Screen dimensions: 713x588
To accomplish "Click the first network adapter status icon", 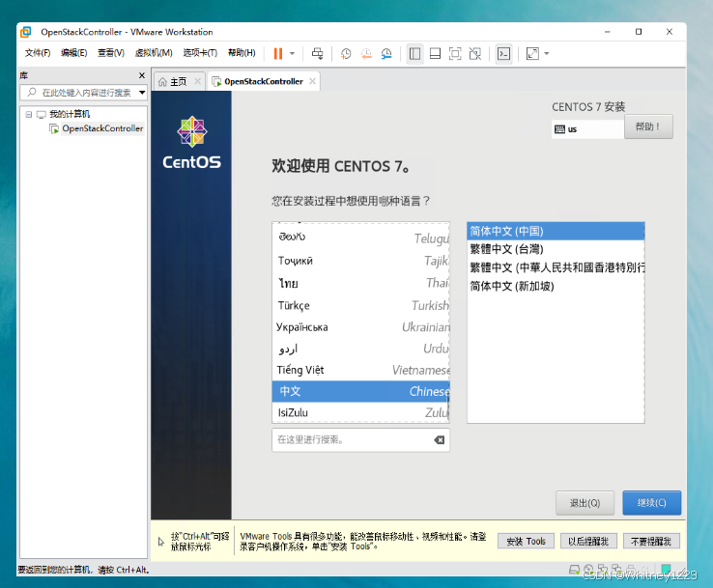I will pos(603,570).
